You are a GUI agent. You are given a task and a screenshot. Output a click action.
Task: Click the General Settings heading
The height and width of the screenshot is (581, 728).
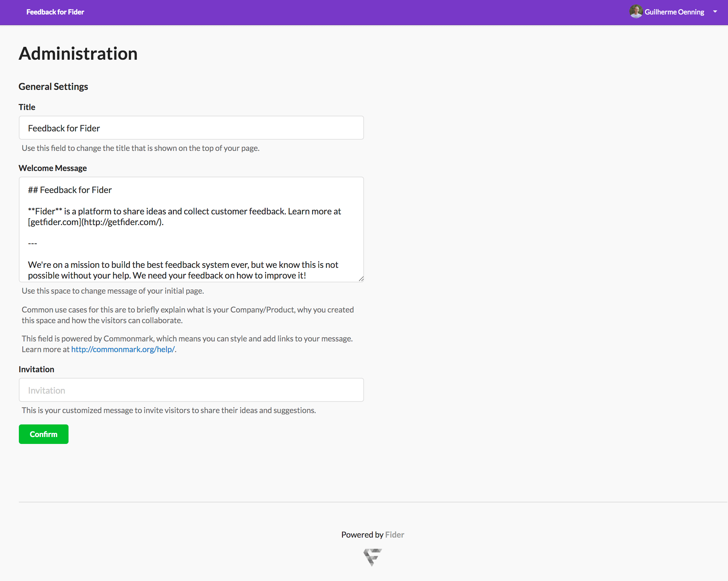[x=53, y=86]
